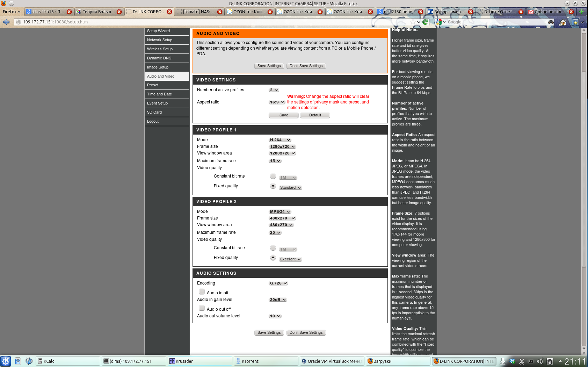
Task: Open Video Profile 2 View window area dropdown
Action: pos(281,225)
